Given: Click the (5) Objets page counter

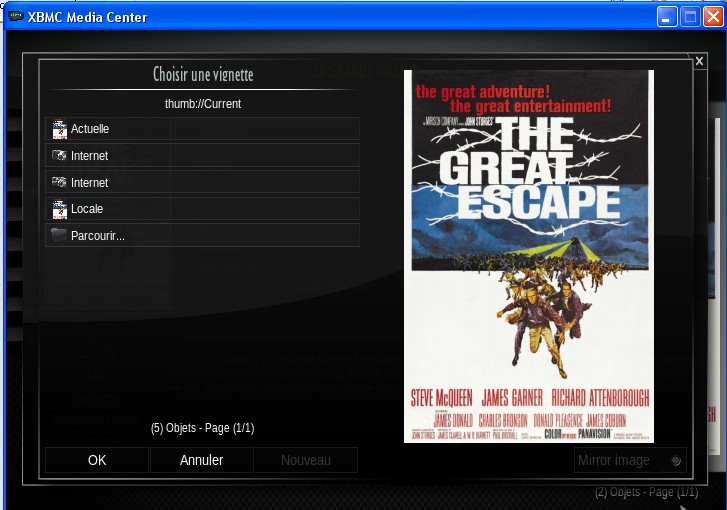Looking at the screenshot, I should (203, 428).
